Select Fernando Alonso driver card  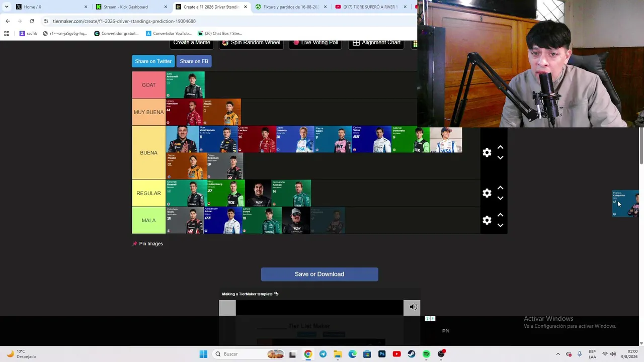[291, 193]
